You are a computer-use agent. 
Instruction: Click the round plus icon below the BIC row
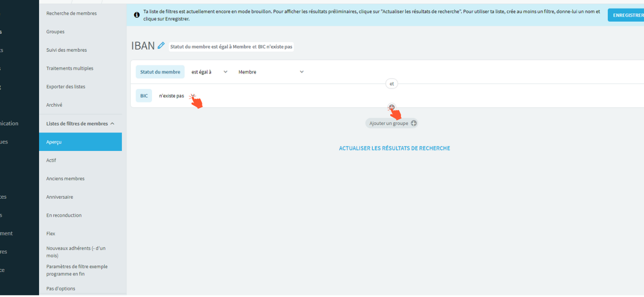tap(392, 107)
